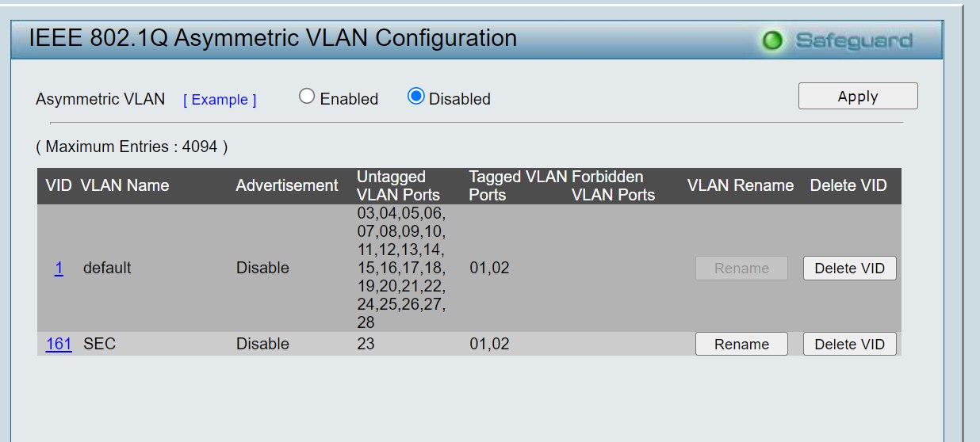Click the SEC VLAN name cell
The height and width of the screenshot is (442, 980).
pos(99,344)
